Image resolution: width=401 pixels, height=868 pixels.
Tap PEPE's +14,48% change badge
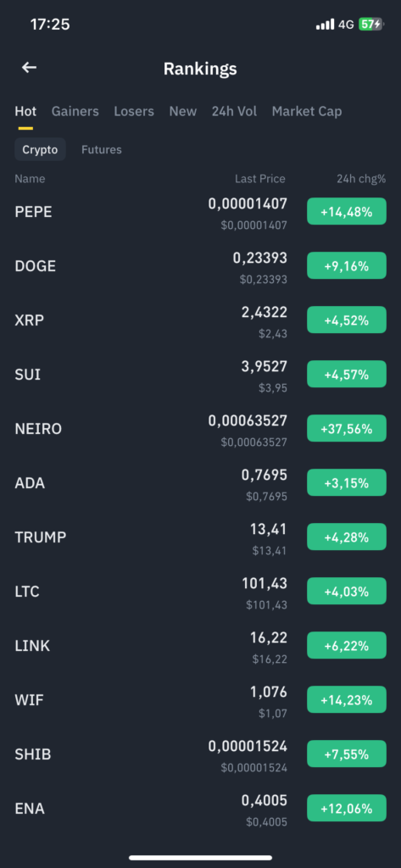pyautogui.click(x=347, y=211)
